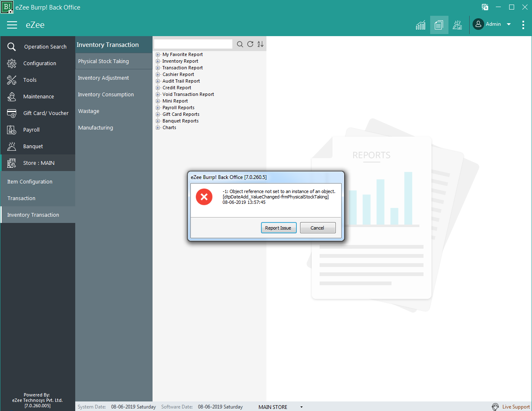The image size is (532, 411).
Task: Open the Wastage option
Action: pos(114,111)
